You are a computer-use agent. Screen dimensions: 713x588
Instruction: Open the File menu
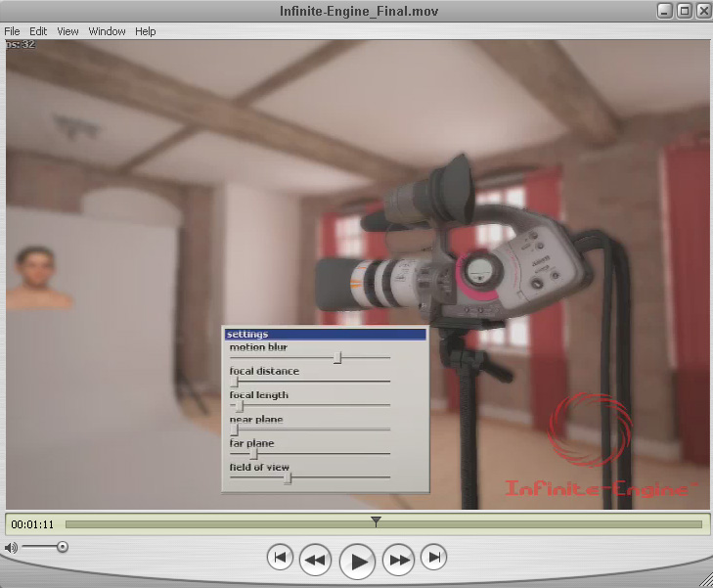[x=12, y=31]
